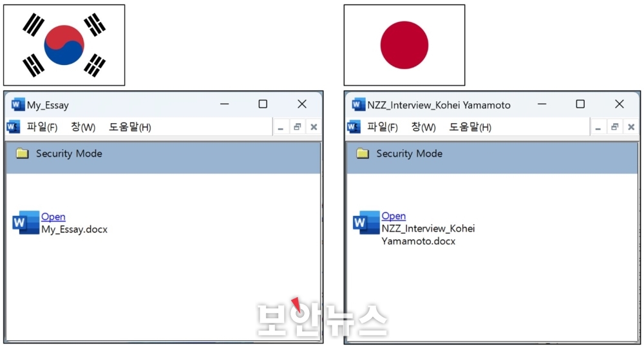Image resolution: width=644 pixels, height=346 pixels.
Task: Click the NZZ_Interview_Kohei Yamamoto title bar text
Action: (439, 105)
